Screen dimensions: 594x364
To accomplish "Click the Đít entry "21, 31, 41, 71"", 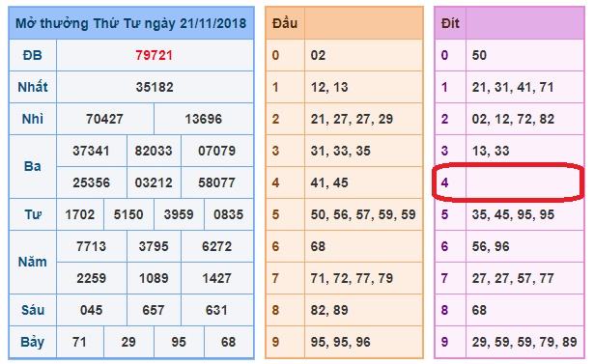I will click(513, 87).
